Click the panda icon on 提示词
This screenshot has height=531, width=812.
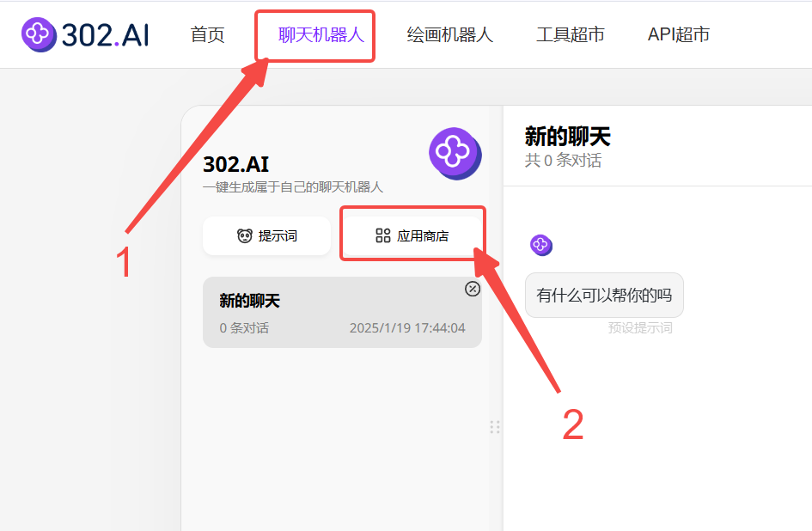click(x=244, y=235)
